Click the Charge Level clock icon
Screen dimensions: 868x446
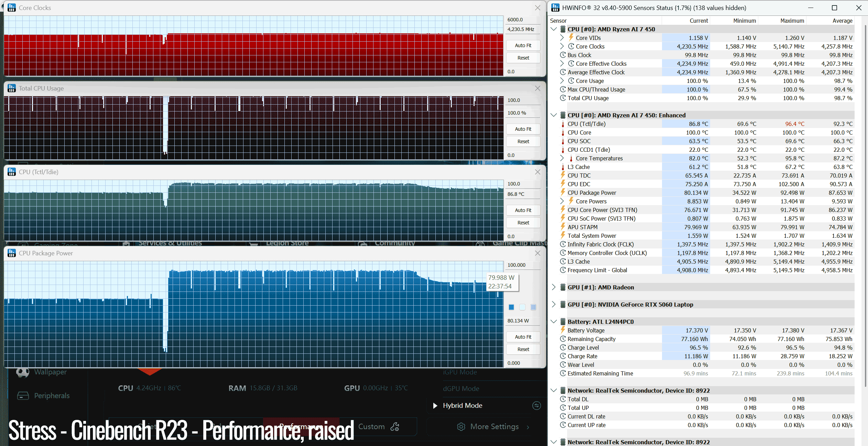click(x=563, y=348)
